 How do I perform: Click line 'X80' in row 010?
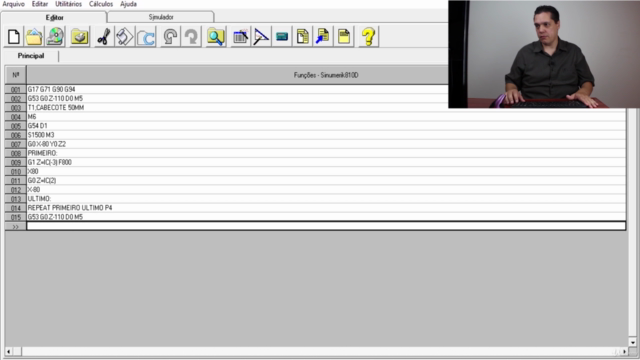click(326, 171)
